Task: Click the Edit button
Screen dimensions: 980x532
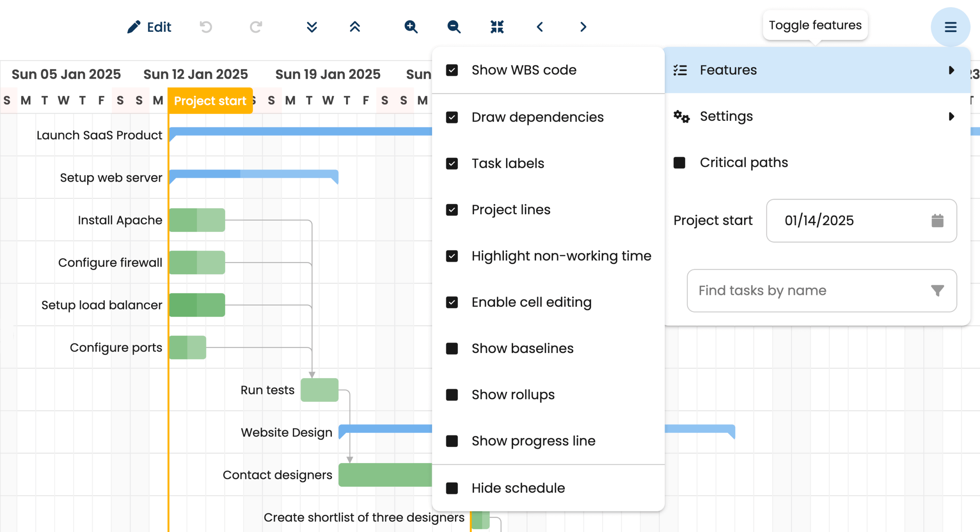Action: click(149, 27)
